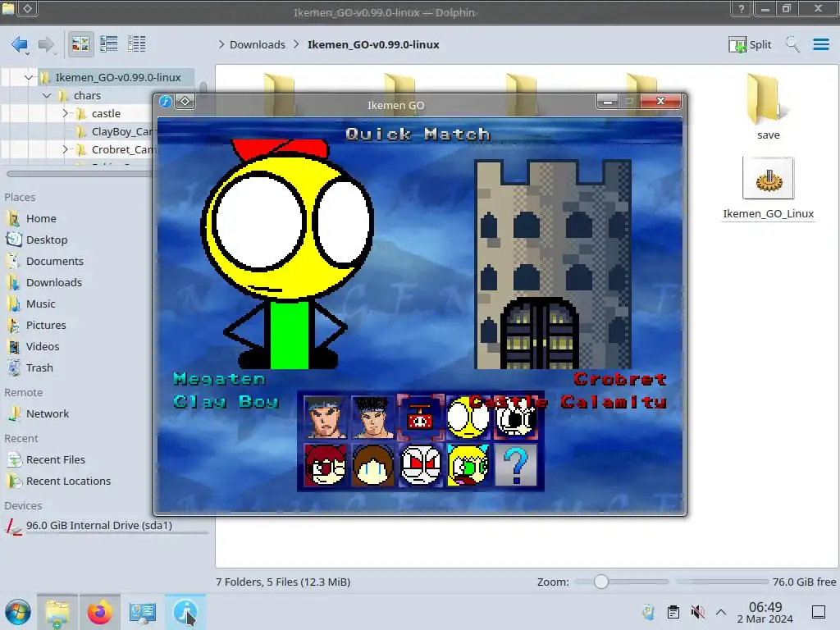Expand breadcrumb chevron before Downloads
Viewport: 840px width, 630px height.
point(221,44)
